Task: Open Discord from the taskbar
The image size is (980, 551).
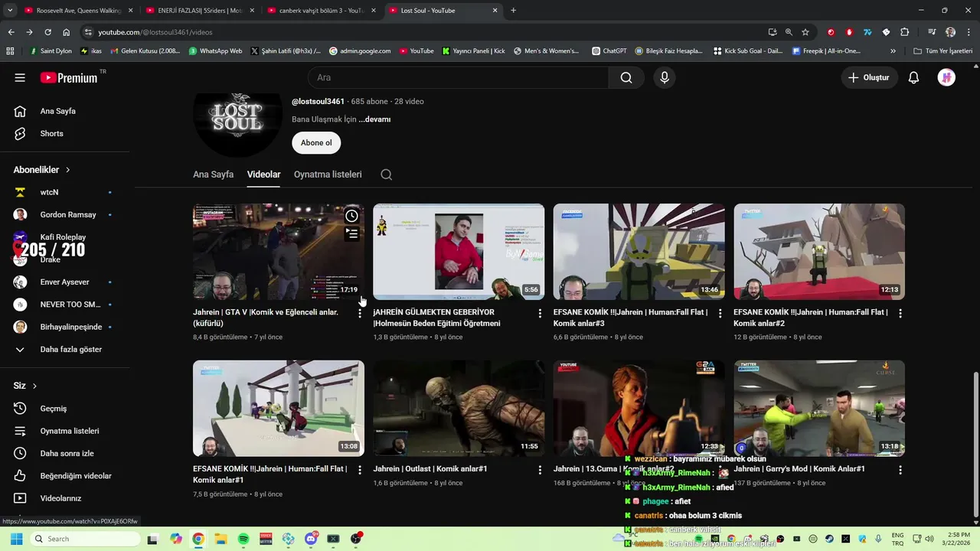Action: pos(311,539)
